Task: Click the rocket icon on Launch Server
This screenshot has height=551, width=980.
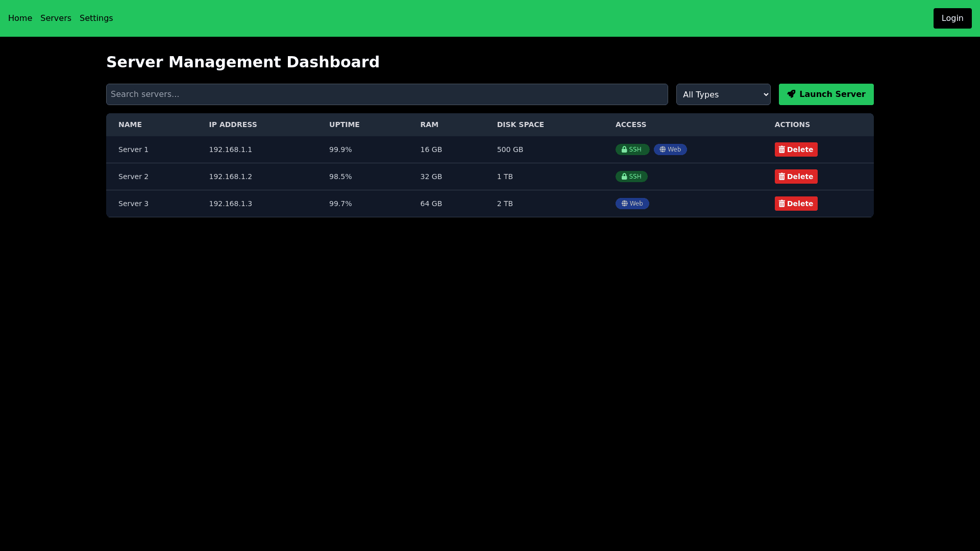Action: pyautogui.click(x=791, y=94)
